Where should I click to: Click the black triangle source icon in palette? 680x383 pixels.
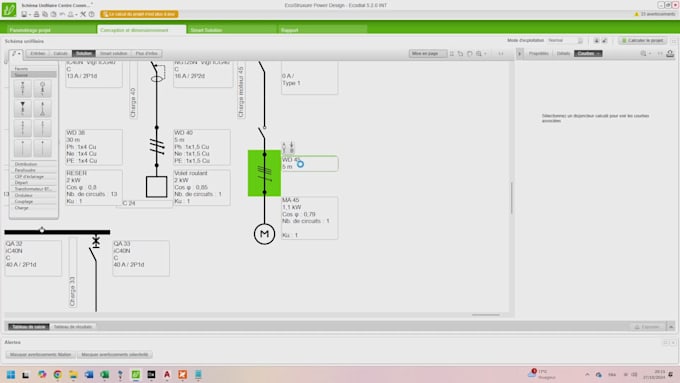coord(23,108)
